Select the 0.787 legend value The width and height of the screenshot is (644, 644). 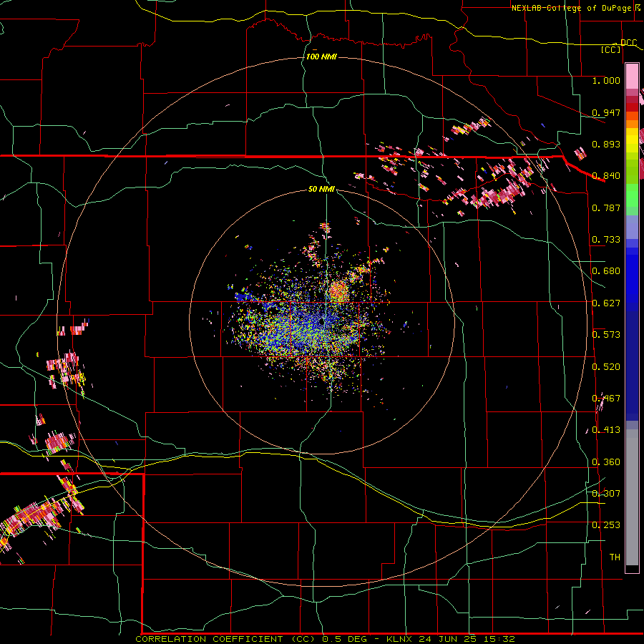[606, 208]
